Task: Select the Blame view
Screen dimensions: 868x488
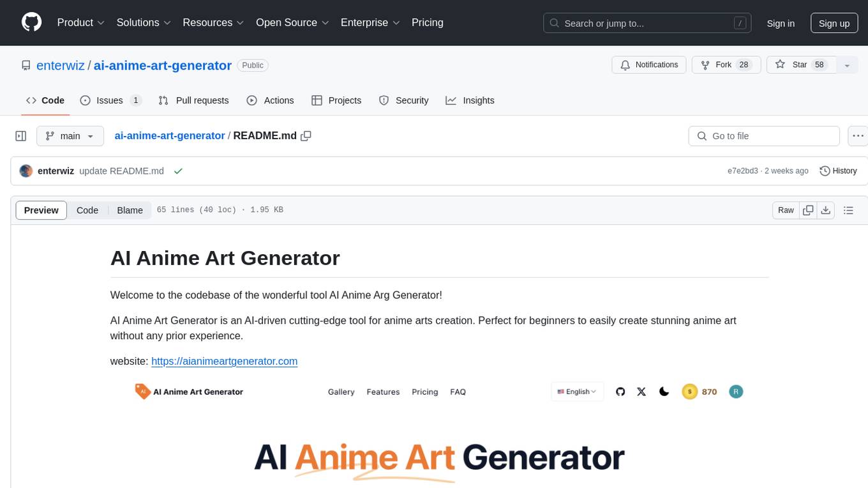Action: (130, 210)
